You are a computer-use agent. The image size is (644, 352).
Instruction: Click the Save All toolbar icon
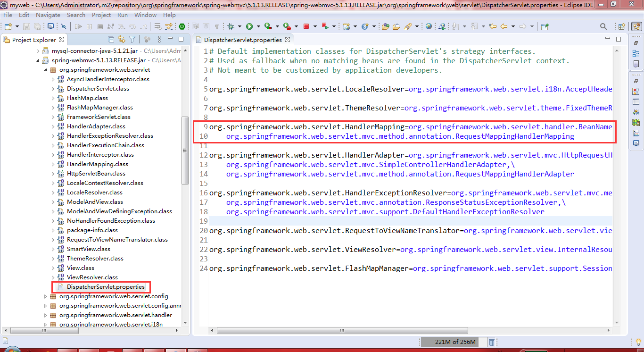pyautogui.click(x=37, y=26)
